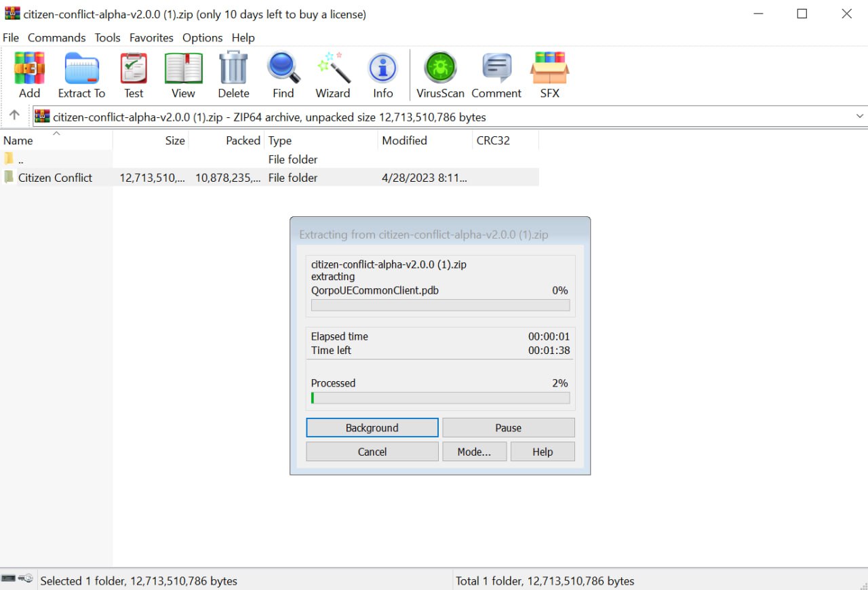Image resolution: width=868 pixels, height=590 pixels.
Task: Sort by the Name column header
Action: [x=56, y=140]
